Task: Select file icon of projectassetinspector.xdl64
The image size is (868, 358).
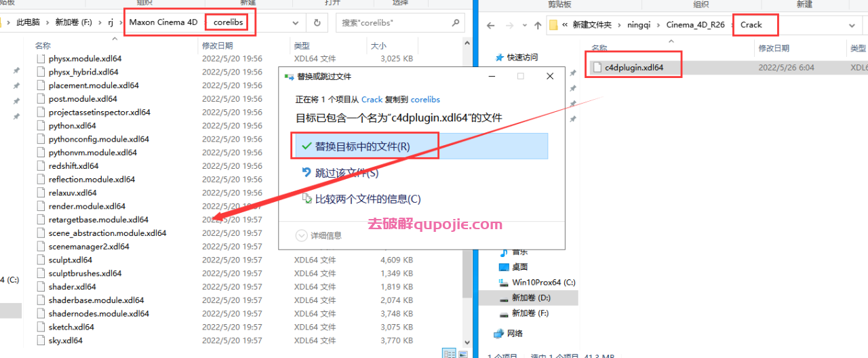Action: coord(41,113)
